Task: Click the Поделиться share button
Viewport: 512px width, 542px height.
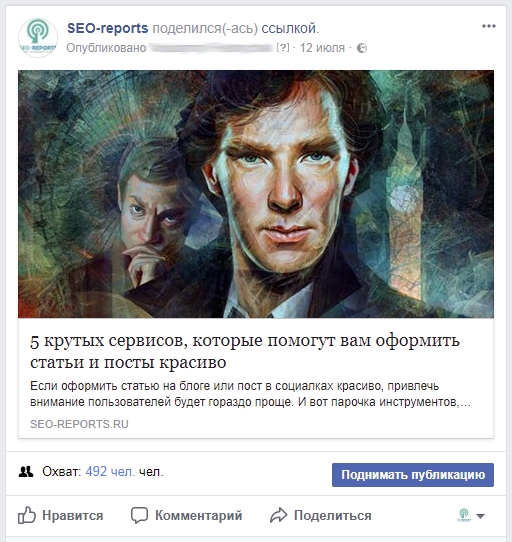Action: coord(321,515)
